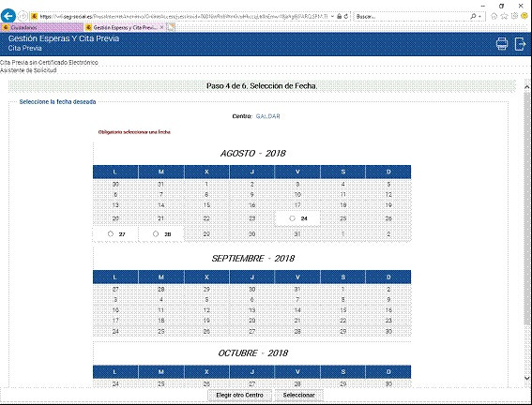This screenshot has width=532, height=405.
Task: Click the Seleccionar button
Action: 298,396
